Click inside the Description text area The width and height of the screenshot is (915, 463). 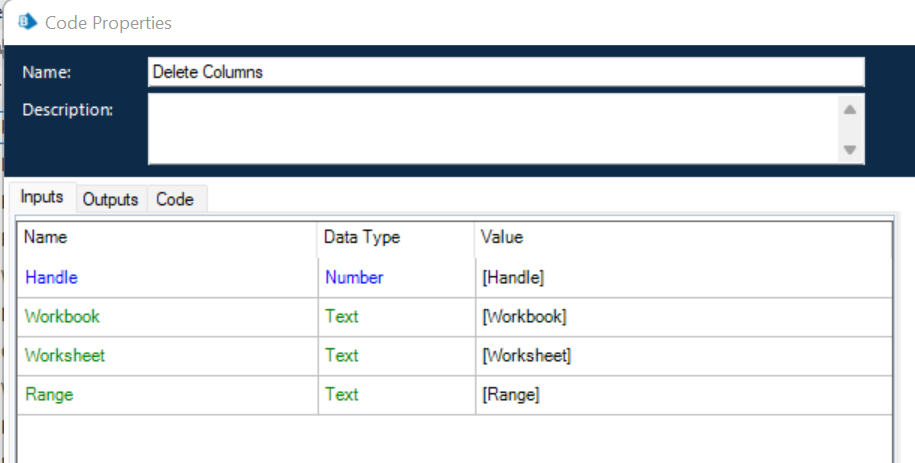pyautogui.click(x=493, y=128)
